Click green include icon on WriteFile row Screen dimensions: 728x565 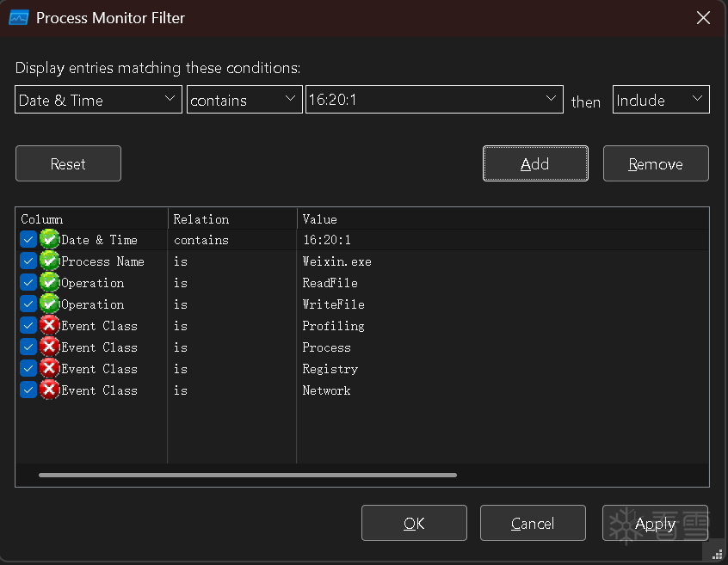(x=49, y=304)
